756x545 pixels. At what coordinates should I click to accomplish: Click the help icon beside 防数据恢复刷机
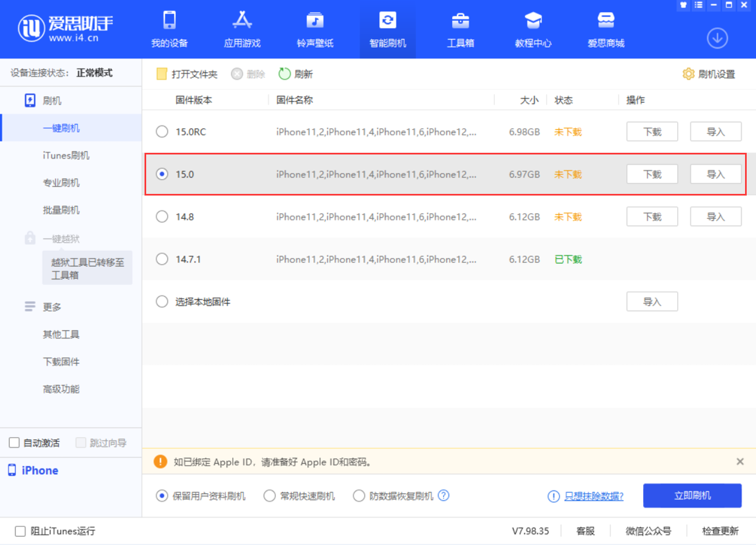tap(444, 495)
